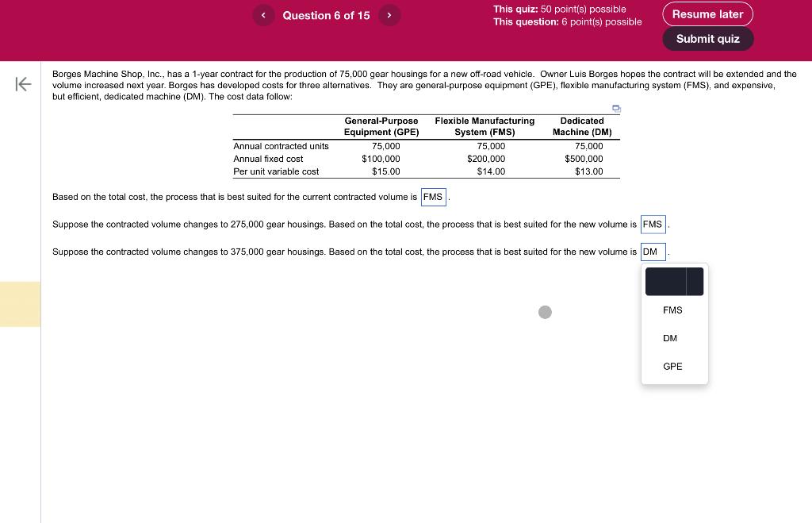Image resolution: width=812 pixels, height=523 pixels.
Task: Click the Resume later button
Action: click(707, 14)
